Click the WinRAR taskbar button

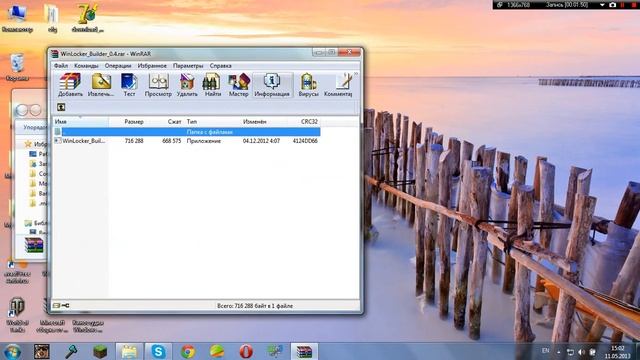tap(304, 351)
